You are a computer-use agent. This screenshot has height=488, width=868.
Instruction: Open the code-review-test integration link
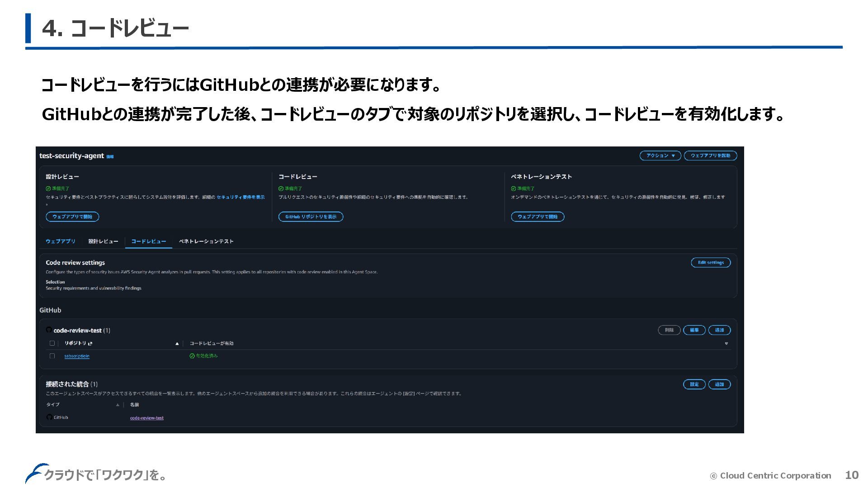(x=147, y=418)
